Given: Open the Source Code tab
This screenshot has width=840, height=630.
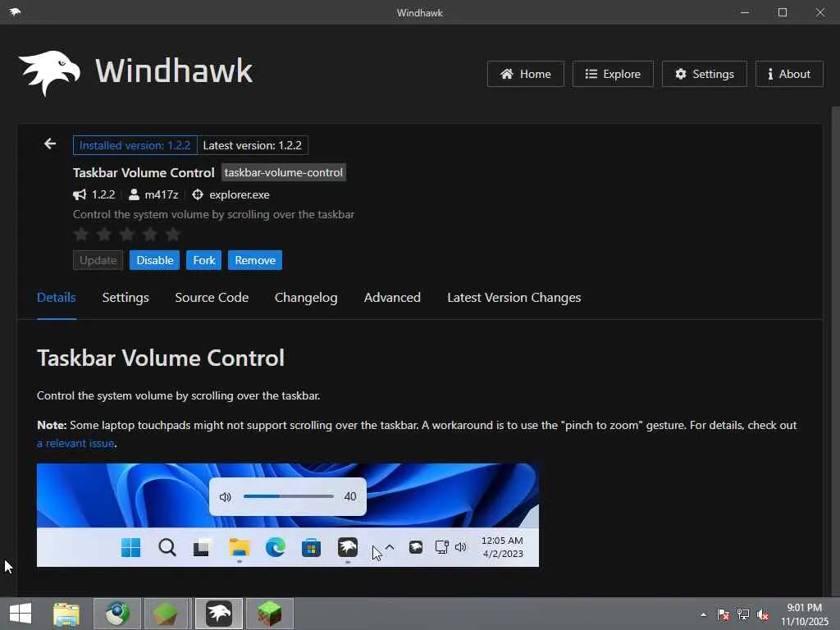Looking at the screenshot, I should point(212,298).
